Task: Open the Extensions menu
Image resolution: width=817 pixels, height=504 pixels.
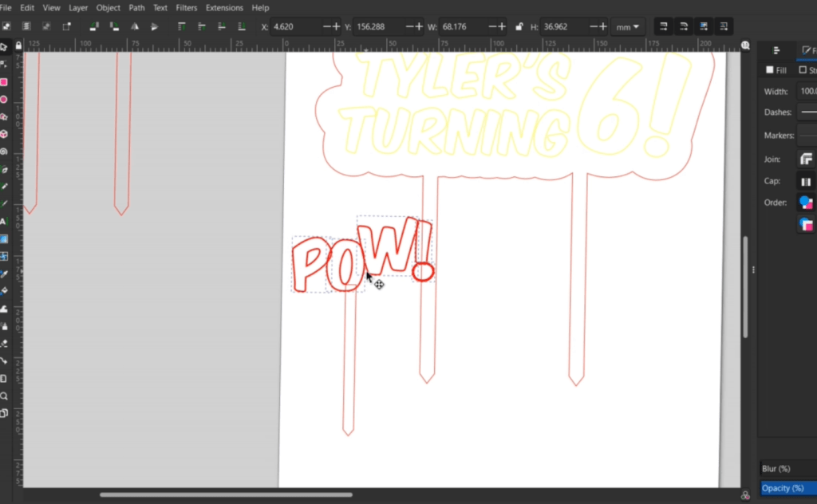Action: tap(224, 7)
